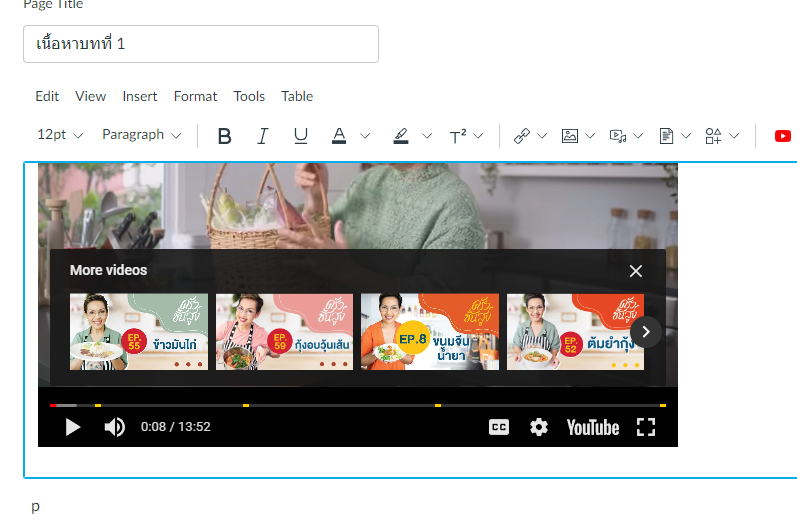
Task: Toggle fullscreen mode on the video player
Action: (x=646, y=427)
